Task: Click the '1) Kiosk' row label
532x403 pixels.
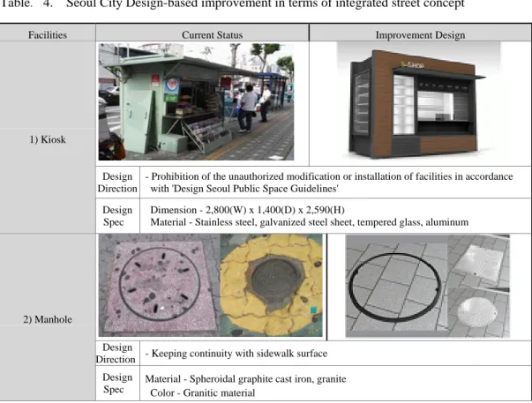Action: click(x=48, y=139)
